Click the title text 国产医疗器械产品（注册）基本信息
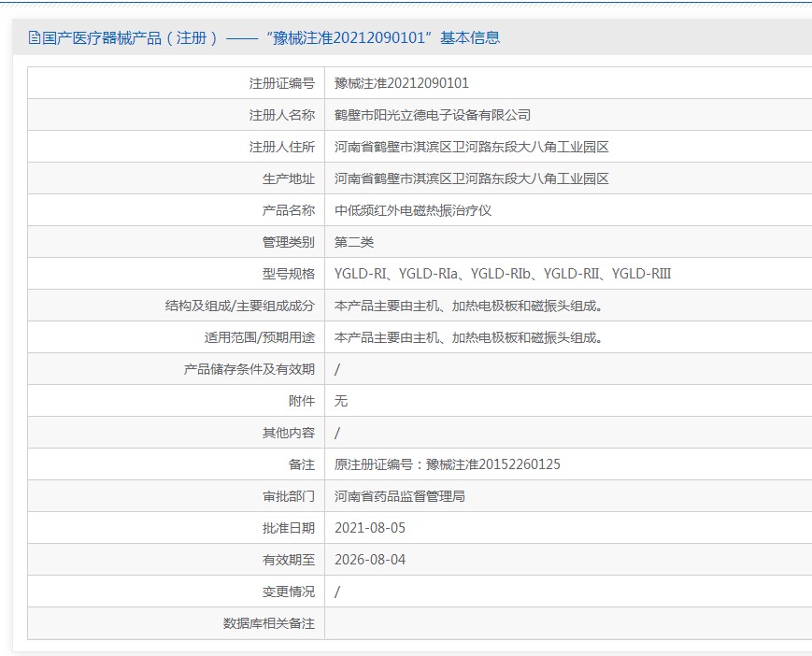 pos(271,37)
